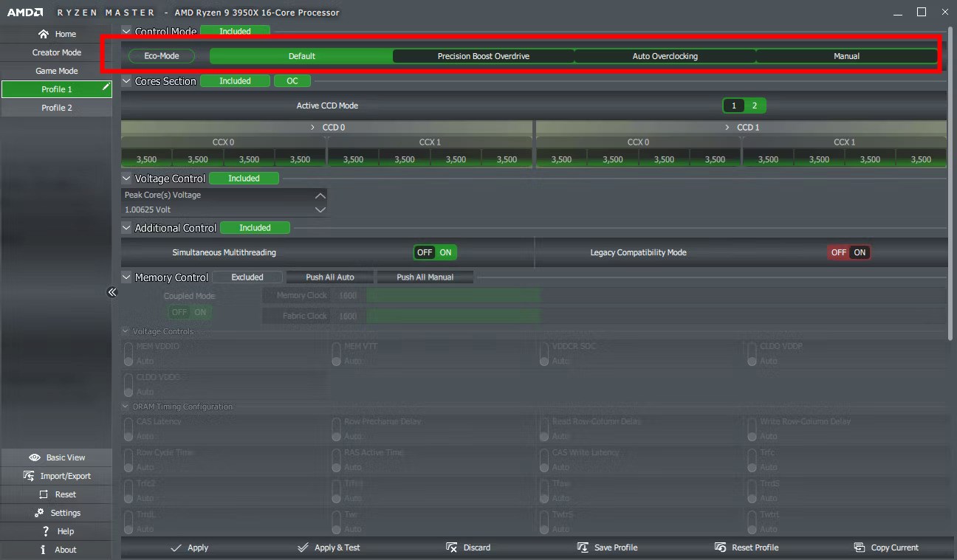Toggle the Voltage Control Included button
Viewport: 957px width, 560px height.
[x=244, y=179]
